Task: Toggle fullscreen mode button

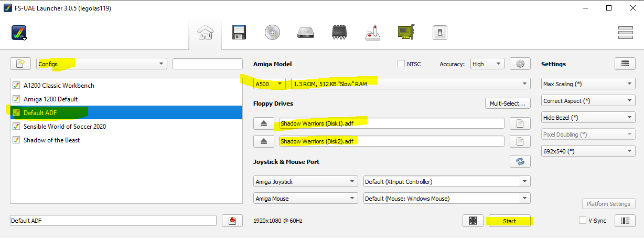Action: pos(473,221)
